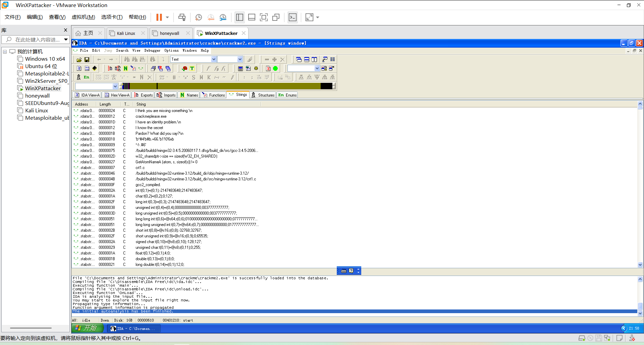The height and width of the screenshot is (345, 644).
Task: Open the IDA File menu
Action: tap(84, 51)
